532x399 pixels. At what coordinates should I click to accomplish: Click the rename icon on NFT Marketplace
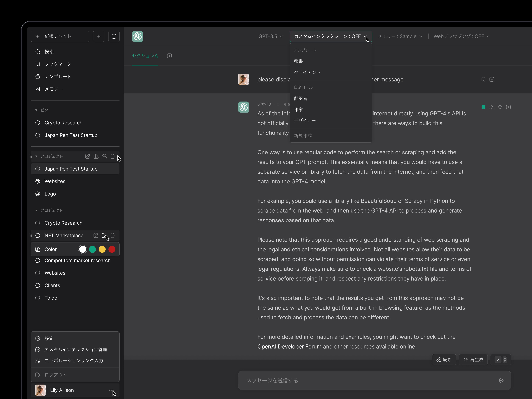(x=96, y=235)
